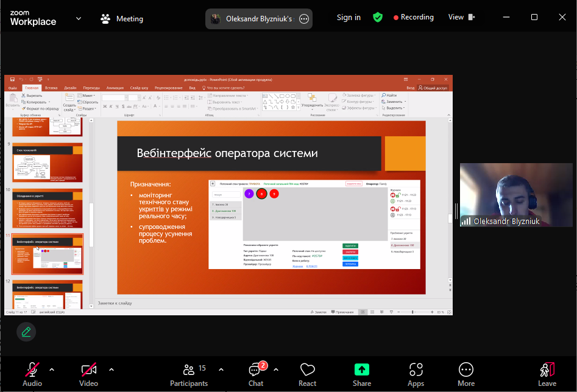Open the View layout menu
The height and width of the screenshot is (392, 577).
[461, 18]
